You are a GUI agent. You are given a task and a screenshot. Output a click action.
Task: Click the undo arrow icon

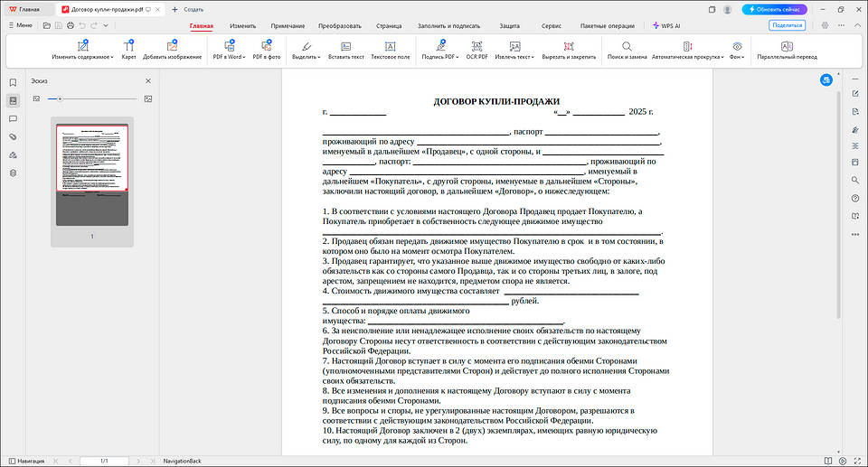(x=82, y=25)
